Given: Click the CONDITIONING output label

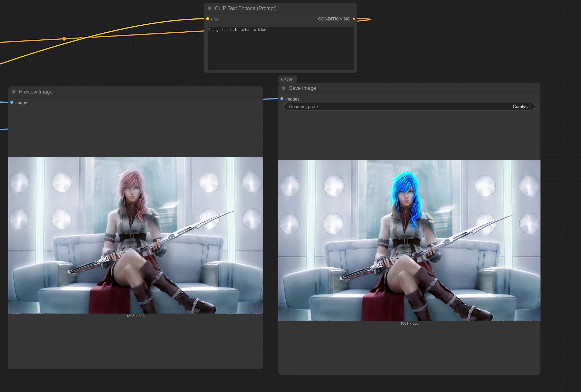Looking at the screenshot, I should point(334,19).
